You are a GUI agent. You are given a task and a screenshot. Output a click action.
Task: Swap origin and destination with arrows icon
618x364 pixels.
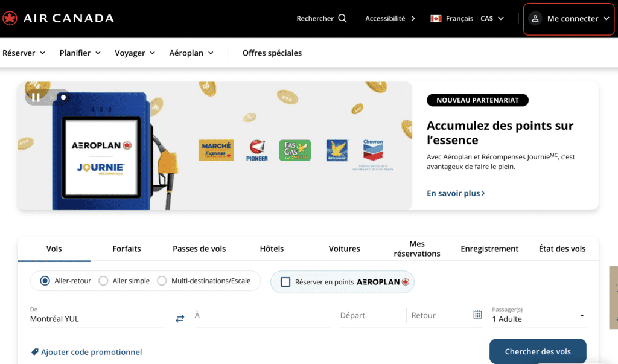click(180, 318)
